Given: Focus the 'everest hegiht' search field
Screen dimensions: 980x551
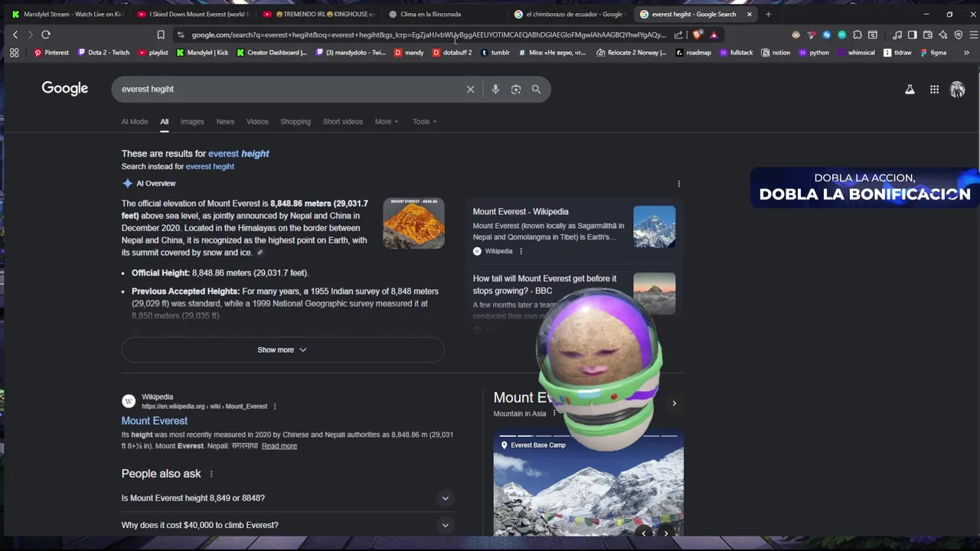Looking at the screenshot, I should 291,90.
